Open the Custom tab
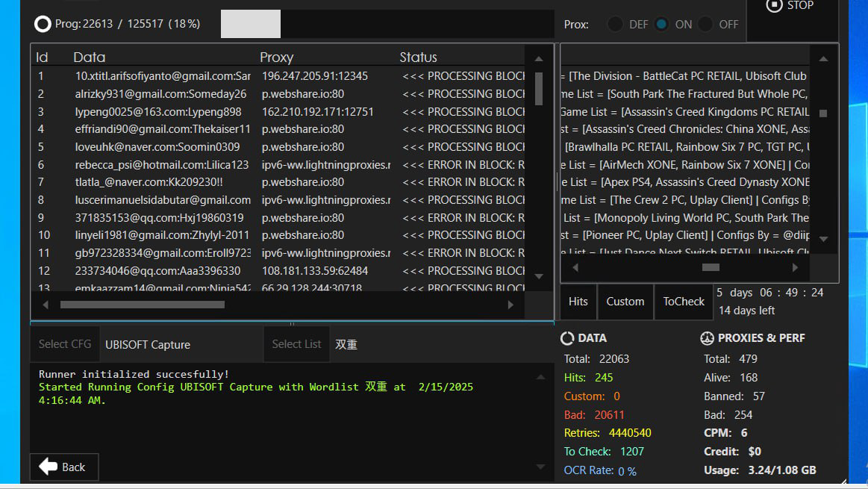 click(625, 302)
